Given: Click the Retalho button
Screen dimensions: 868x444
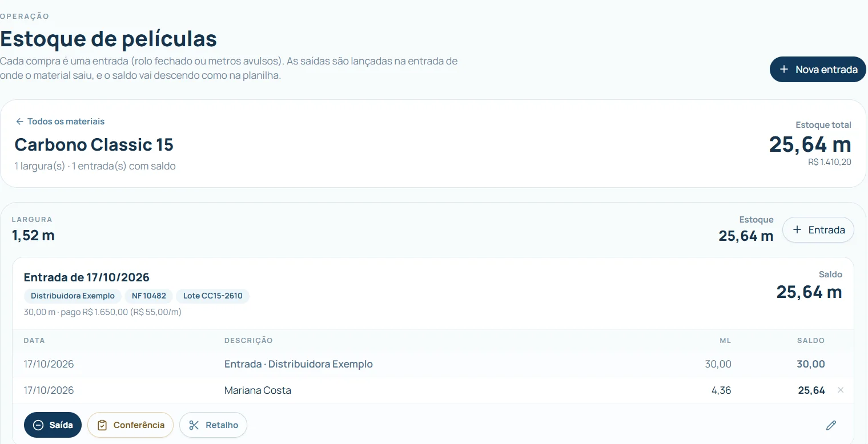Looking at the screenshot, I should coord(213,425).
